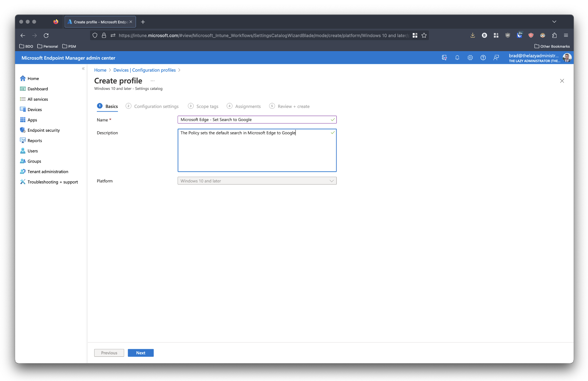
Task: Go forward with the browser forward arrow
Action: pos(35,35)
